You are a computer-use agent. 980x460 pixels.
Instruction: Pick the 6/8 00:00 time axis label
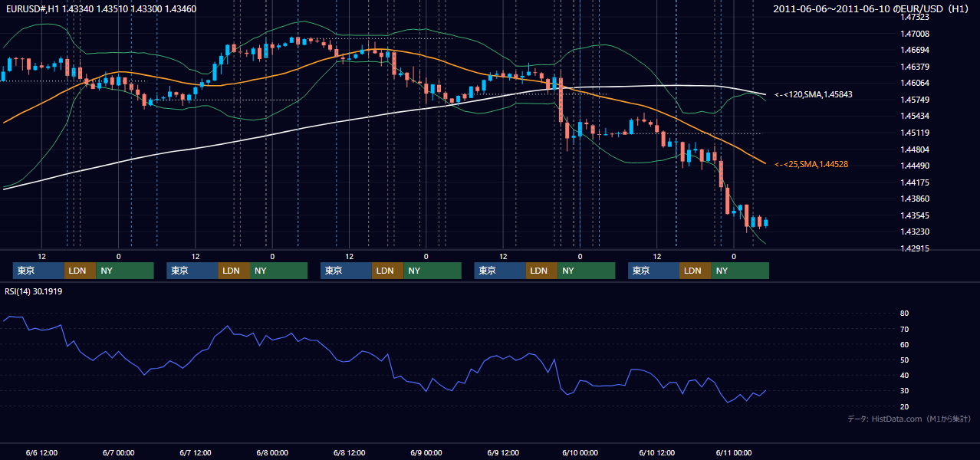click(272, 452)
